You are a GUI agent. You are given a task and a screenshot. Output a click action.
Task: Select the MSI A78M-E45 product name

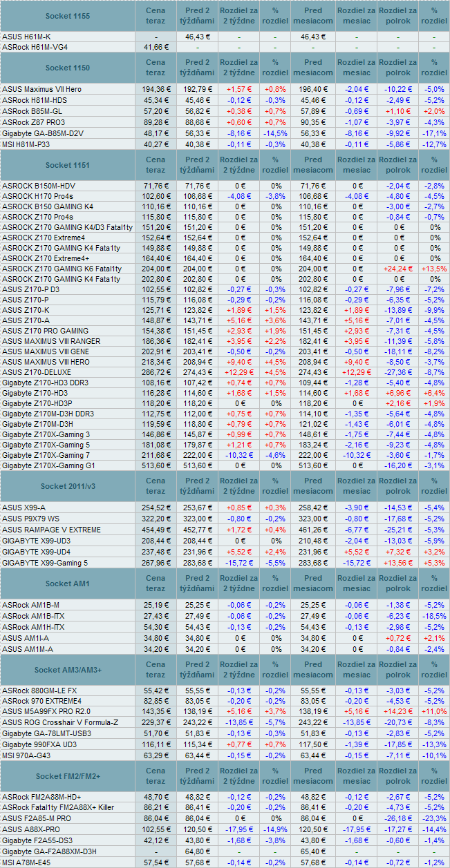28,862
